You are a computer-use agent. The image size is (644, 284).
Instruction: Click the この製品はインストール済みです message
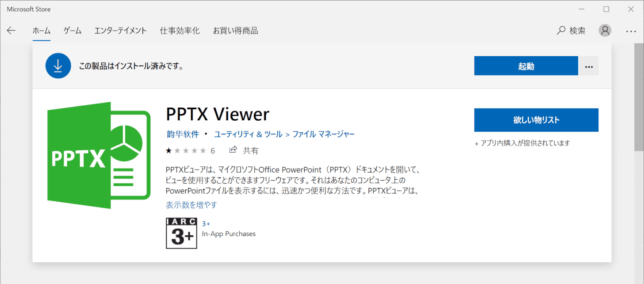(131, 66)
